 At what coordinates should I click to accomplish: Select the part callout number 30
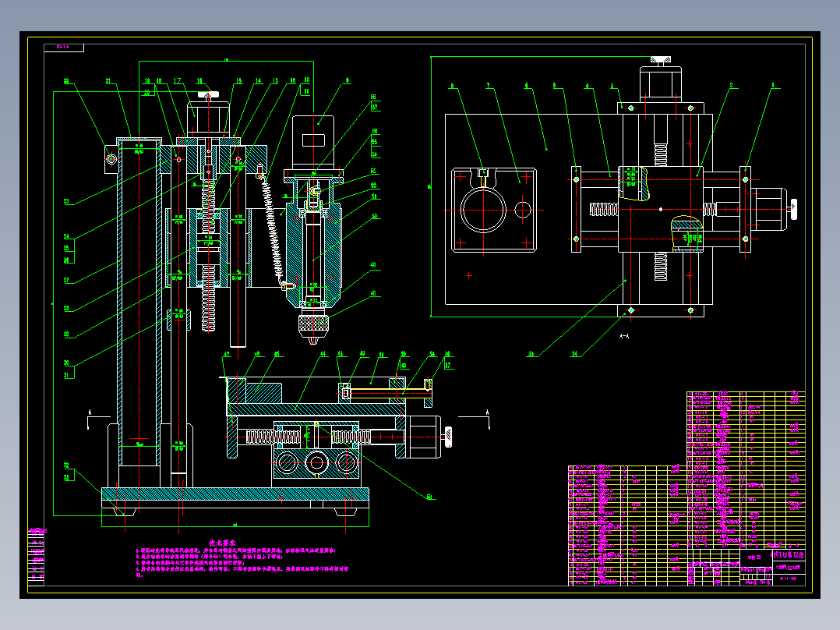tap(66, 363)
